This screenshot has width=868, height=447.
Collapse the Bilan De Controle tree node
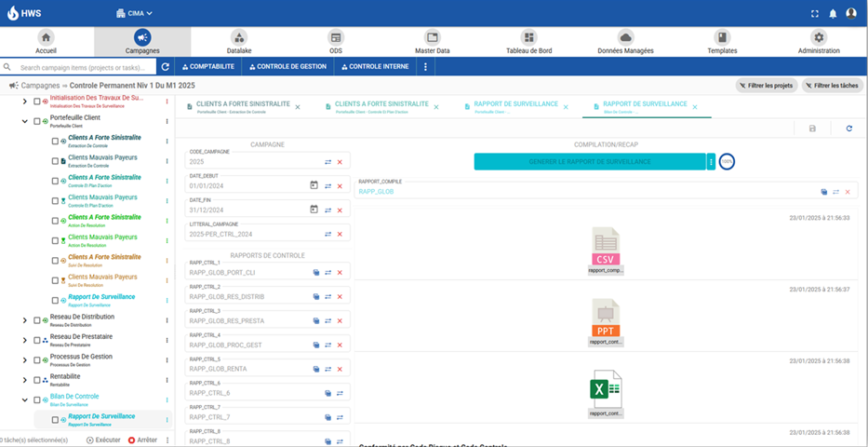pos(25,399)
